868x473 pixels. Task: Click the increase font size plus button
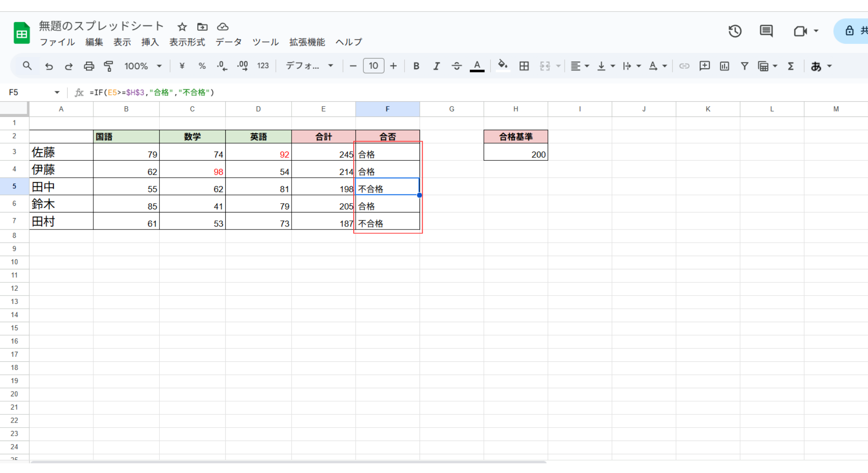pos(393,66)
